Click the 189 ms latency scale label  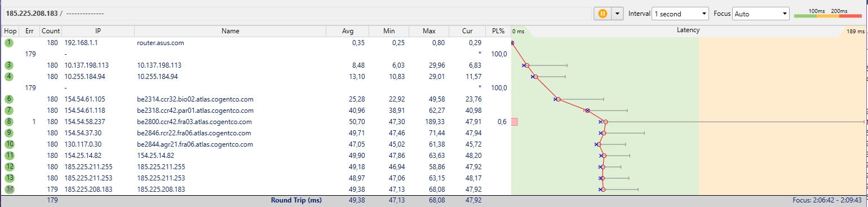click(x=856, y=31)
